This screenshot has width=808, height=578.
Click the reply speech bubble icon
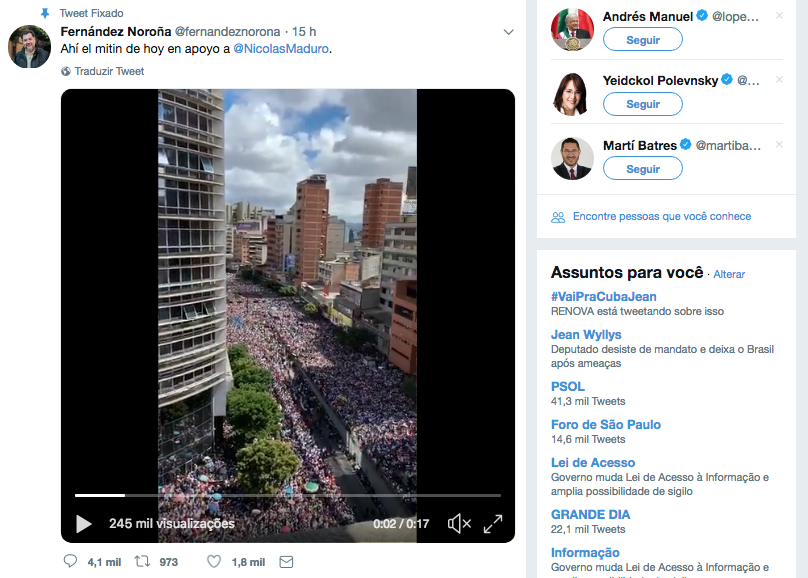[x=70, y=561]
